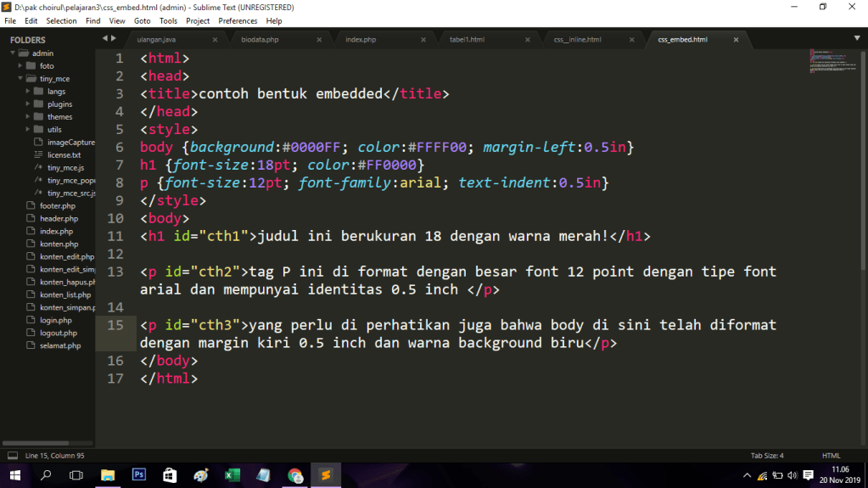This screenshot has height=488, width=868.
Task: Click Tab Size: 4 in status bar
Action: (x=767, y=456)
